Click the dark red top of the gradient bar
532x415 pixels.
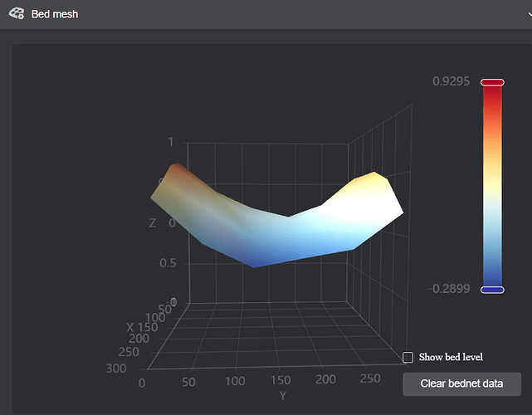coord(492,93)
